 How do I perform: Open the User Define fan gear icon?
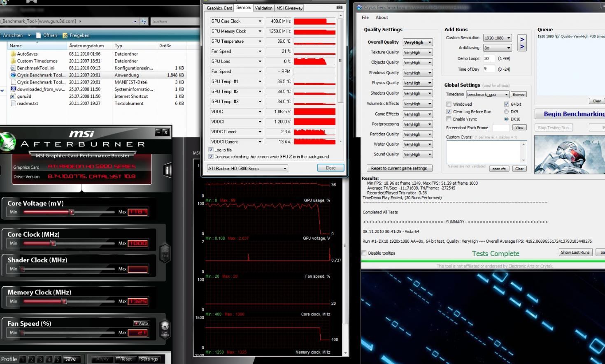click(165, 329)
